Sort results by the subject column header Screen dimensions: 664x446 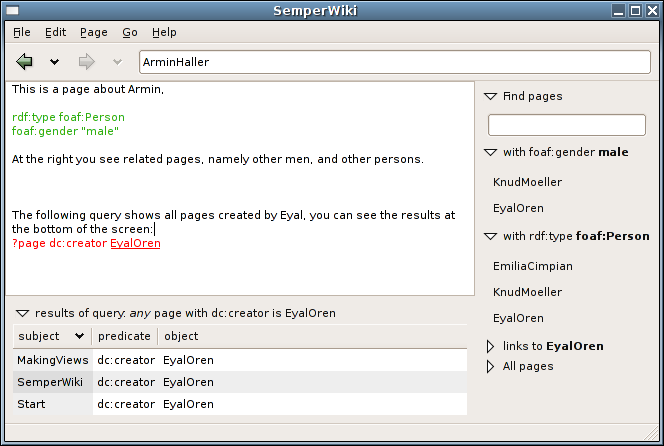pos(52,336)
